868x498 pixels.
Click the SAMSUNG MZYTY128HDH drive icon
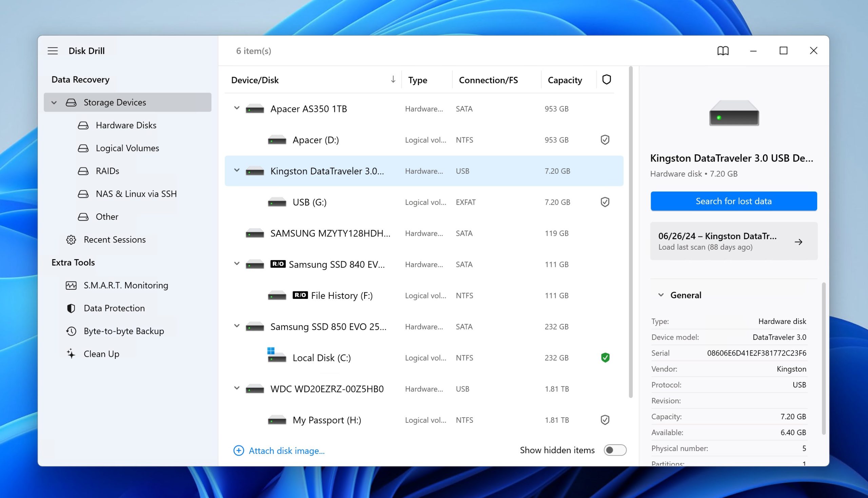tap(255, 233)
